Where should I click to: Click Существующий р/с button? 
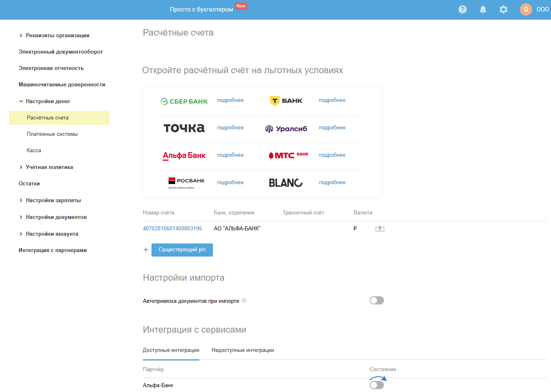pyautogui.click(x=182, y=250)
